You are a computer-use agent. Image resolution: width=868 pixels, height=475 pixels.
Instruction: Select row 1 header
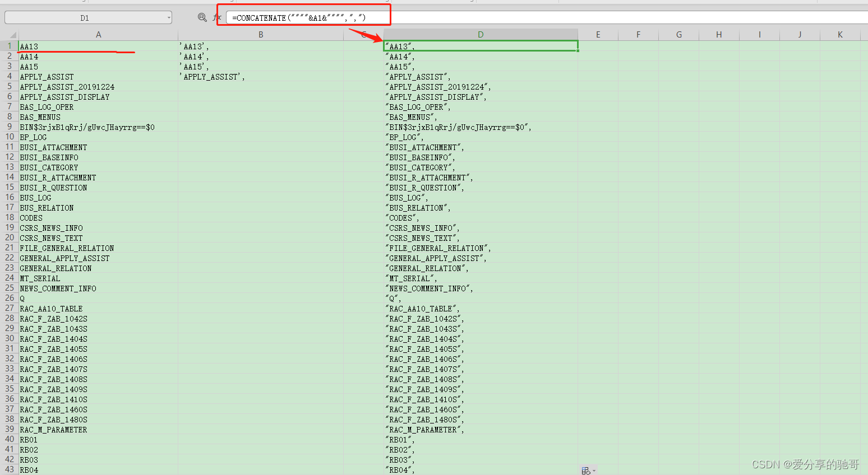click(10, 46)
